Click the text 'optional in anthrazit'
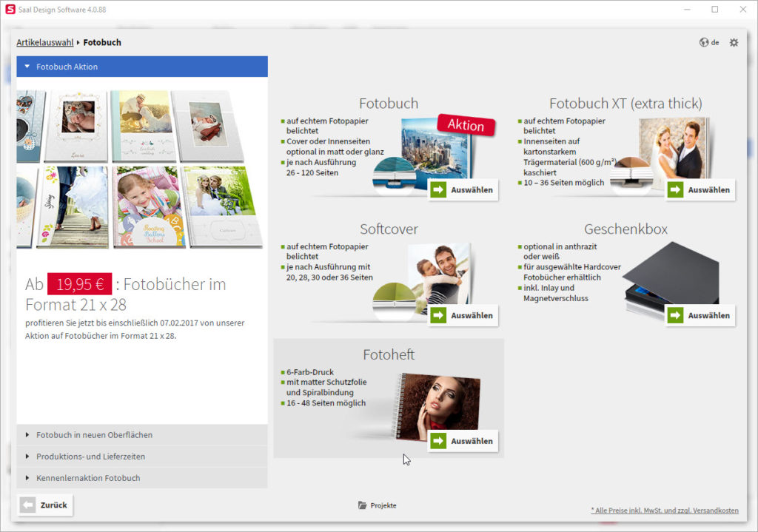 point(560,246)
